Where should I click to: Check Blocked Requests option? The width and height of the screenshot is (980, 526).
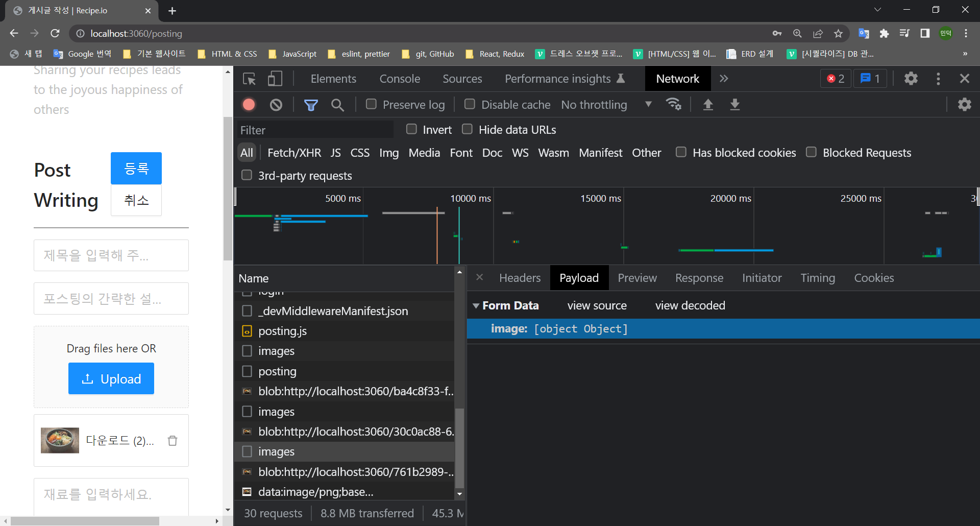[811, 152]
